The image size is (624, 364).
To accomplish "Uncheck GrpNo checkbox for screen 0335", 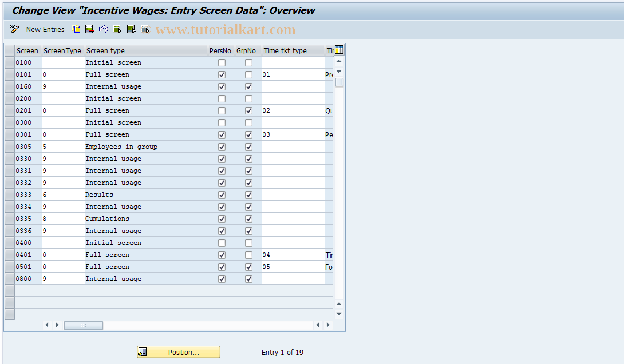I will click(x=248, y=219).
